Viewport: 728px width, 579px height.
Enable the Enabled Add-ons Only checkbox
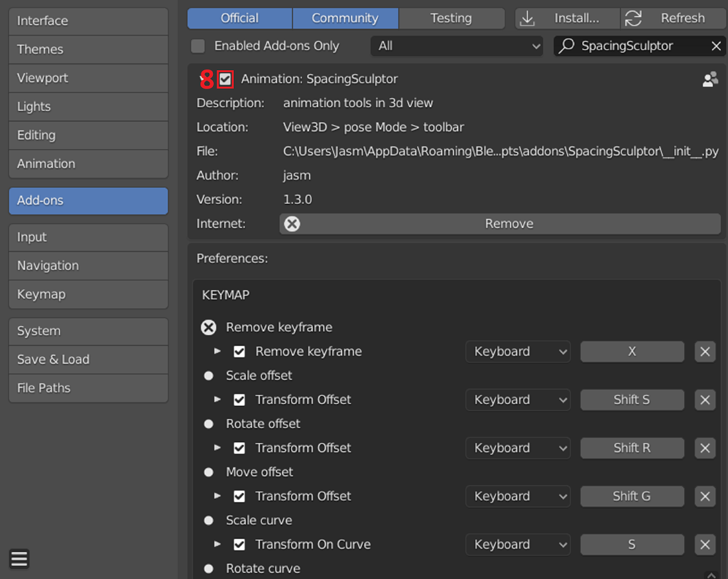(198, 46)
